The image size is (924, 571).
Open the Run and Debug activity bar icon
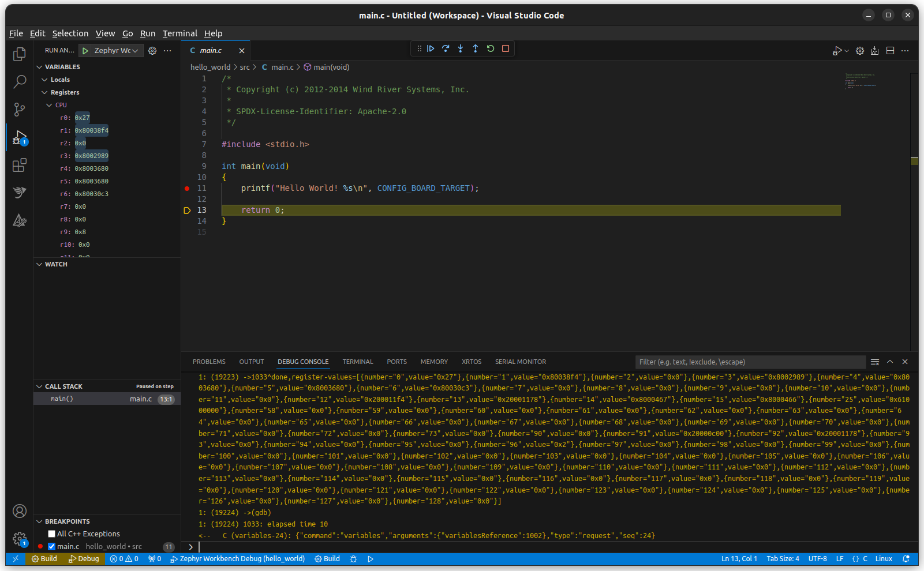tap(19, 137)
